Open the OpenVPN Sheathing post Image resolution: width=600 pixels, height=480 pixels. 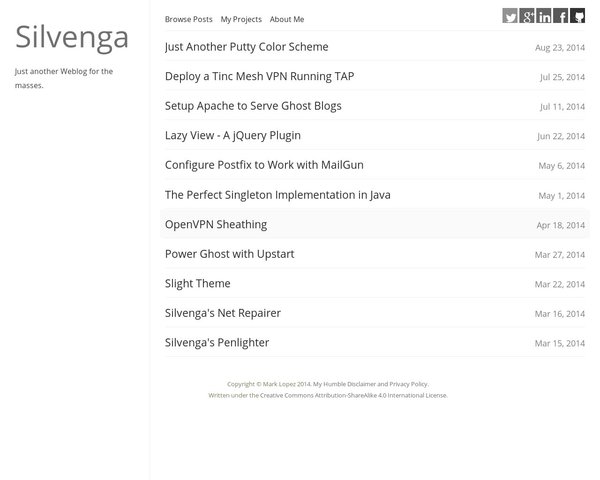click(x=216, y=224)
